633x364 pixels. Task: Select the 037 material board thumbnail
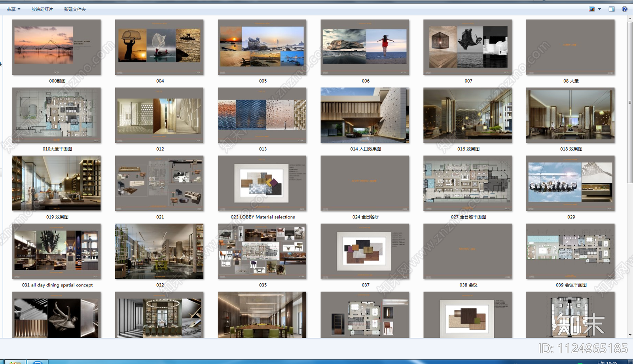click(x=365, y=251)
